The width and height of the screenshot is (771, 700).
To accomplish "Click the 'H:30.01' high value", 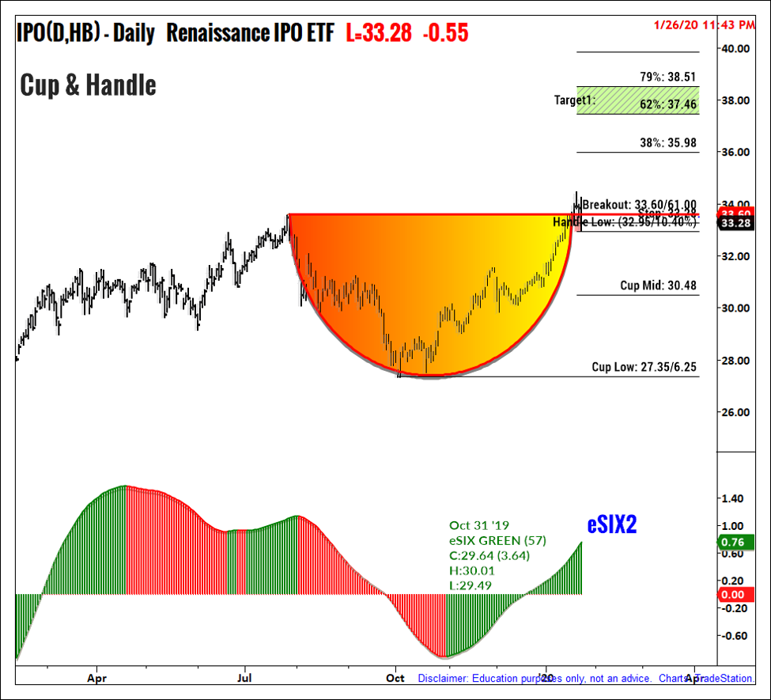I will pos(472,570).
